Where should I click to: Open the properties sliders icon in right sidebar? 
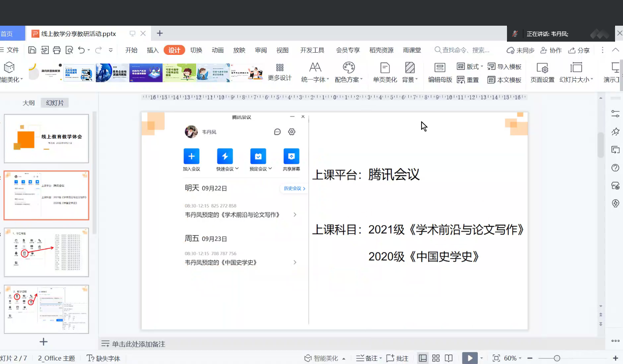(x=615, y=114)
